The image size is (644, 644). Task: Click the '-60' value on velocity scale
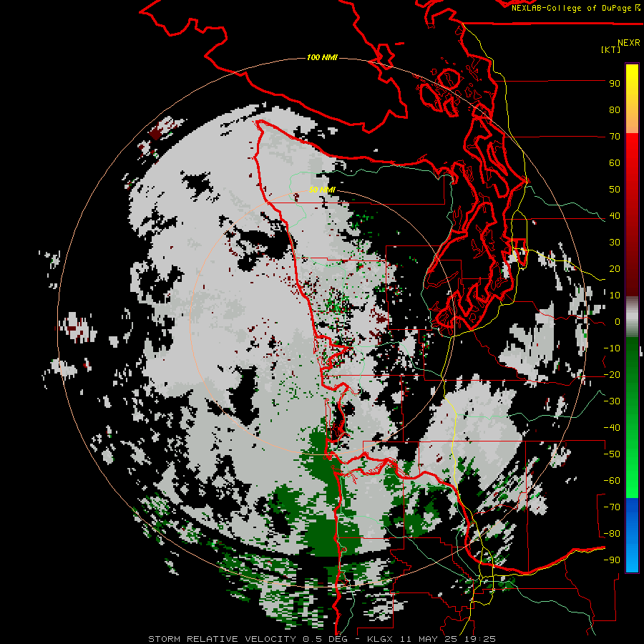pos(612,481)
